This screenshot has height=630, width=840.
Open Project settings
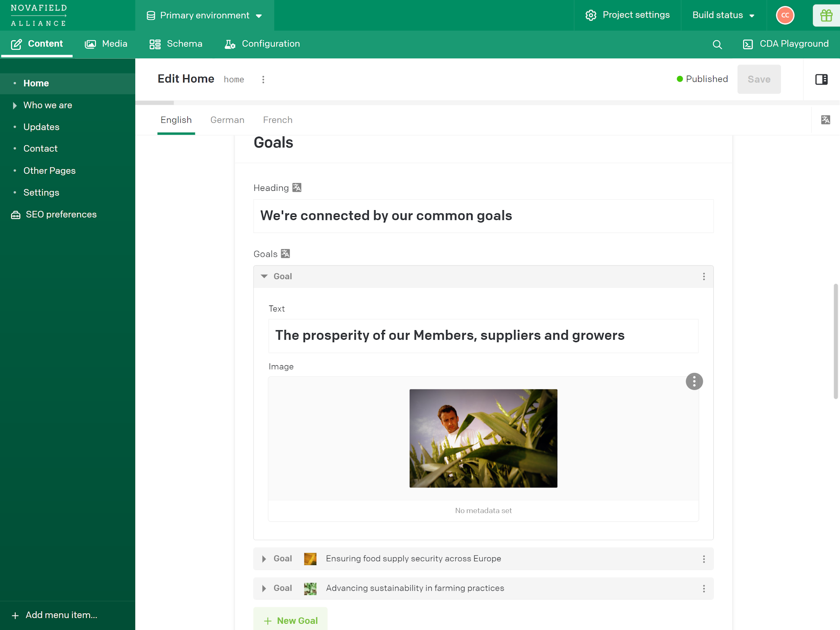point(627,16)
